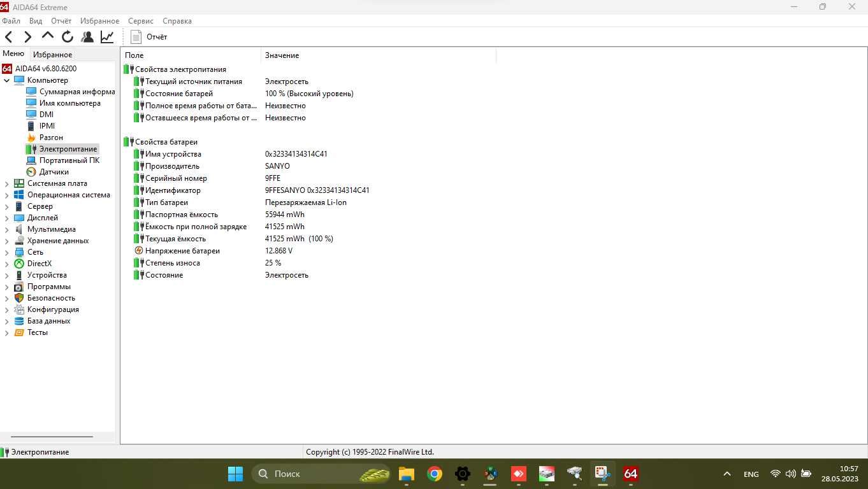Open the graph chart toolbar icon
The image size is (868, 489).
click(107, 37)
